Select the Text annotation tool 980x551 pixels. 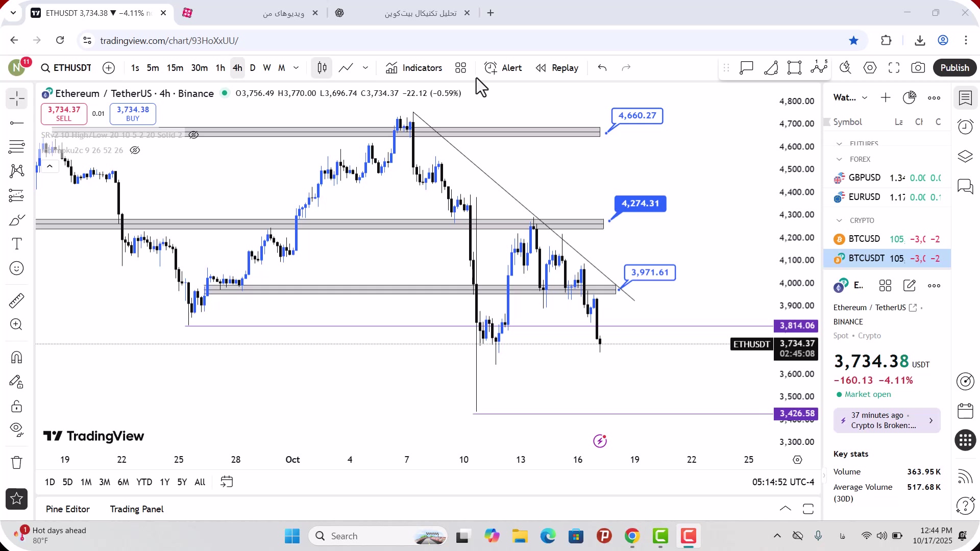pos(16,244)
